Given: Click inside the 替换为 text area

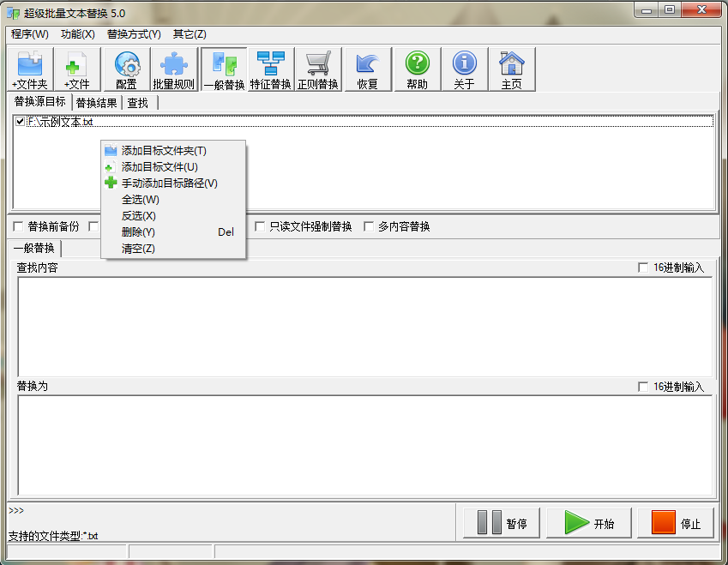Looking at the screenshot, I should pyautogui.click(x=365, y=445).
